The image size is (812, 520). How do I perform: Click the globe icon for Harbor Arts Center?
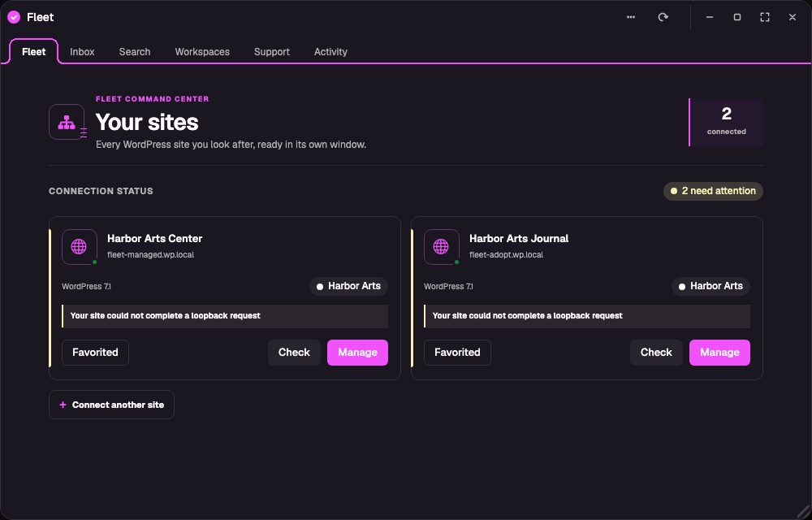coord(80,246)
